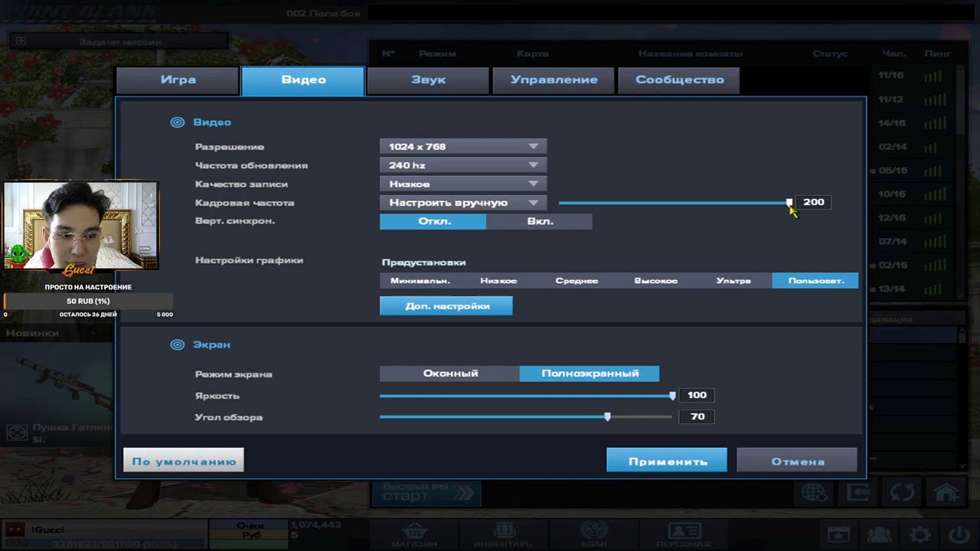Image resolution: width=980 pixels, height=551 pixels.
Task: Open Доп. настройки advanced settings
Action: 446,306
